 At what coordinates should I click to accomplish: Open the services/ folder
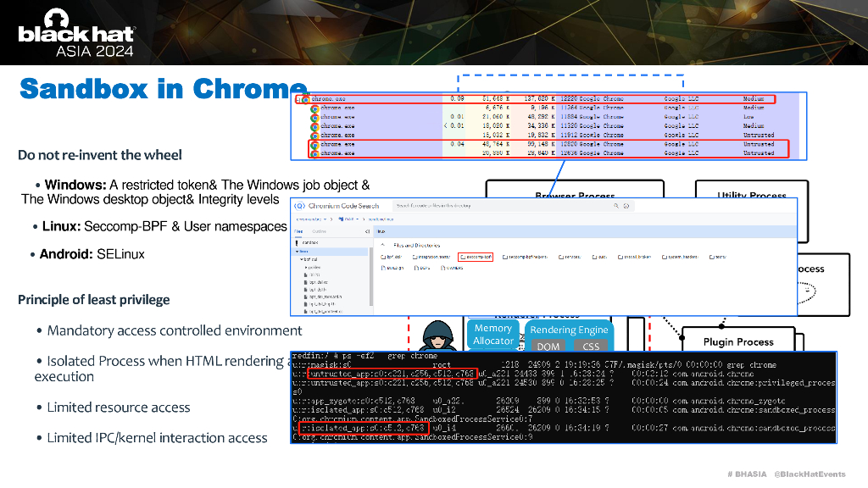pyautogui.click(x=570, y=257)
